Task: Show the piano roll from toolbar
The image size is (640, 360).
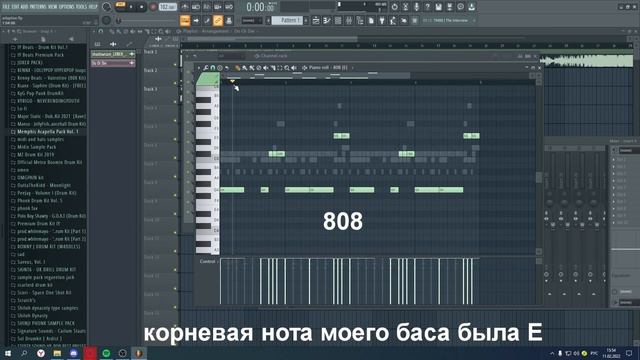Action: (327, 20)
